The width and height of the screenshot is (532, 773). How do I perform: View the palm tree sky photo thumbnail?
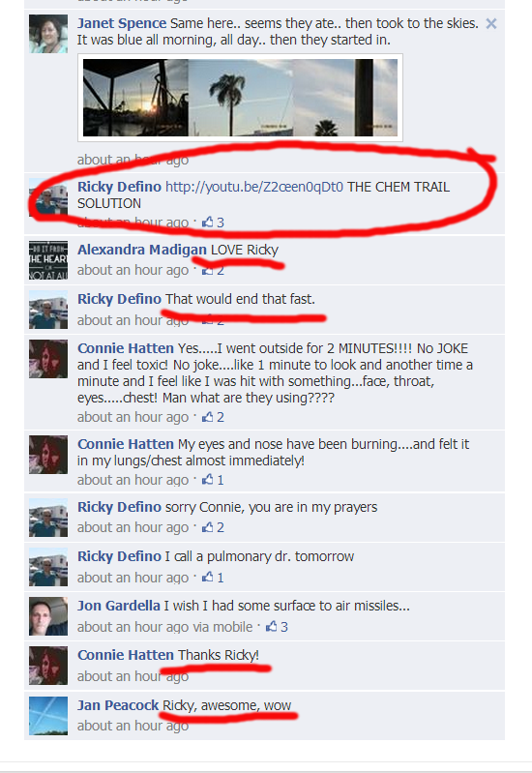(241, 98)
